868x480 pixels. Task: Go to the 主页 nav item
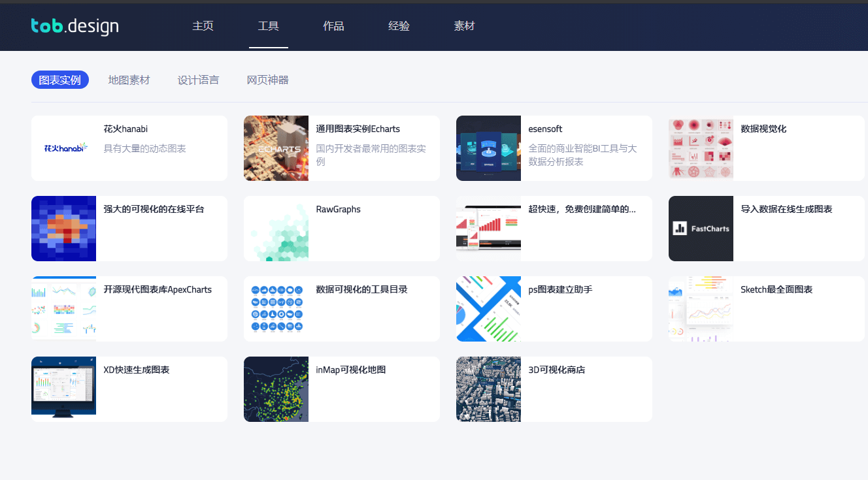pyautogui.click(x=203, y=26)
